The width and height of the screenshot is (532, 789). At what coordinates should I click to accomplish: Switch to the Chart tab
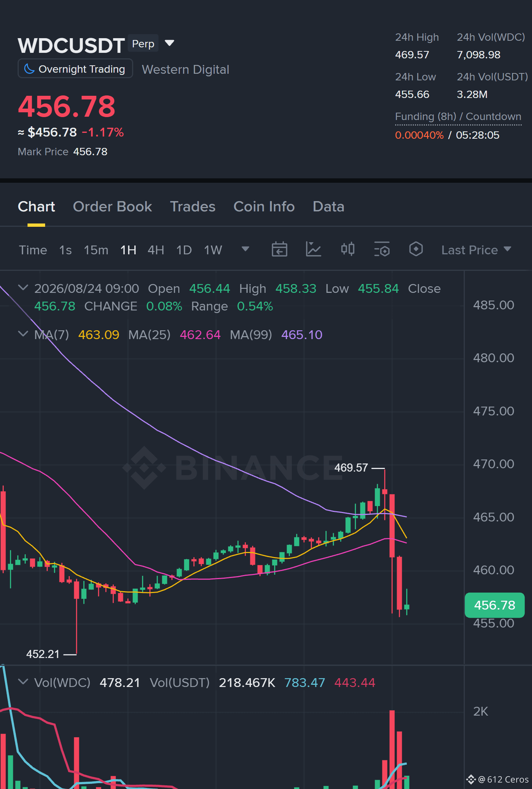36,207
